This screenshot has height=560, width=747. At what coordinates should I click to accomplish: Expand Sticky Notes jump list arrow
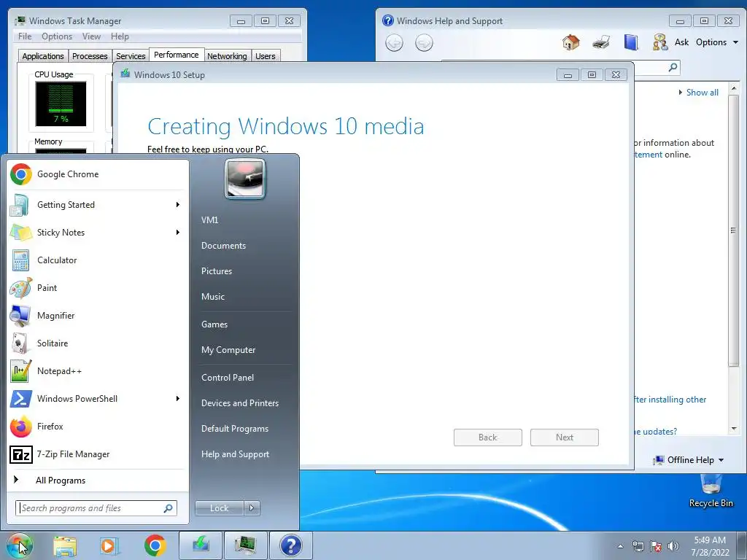178,233
